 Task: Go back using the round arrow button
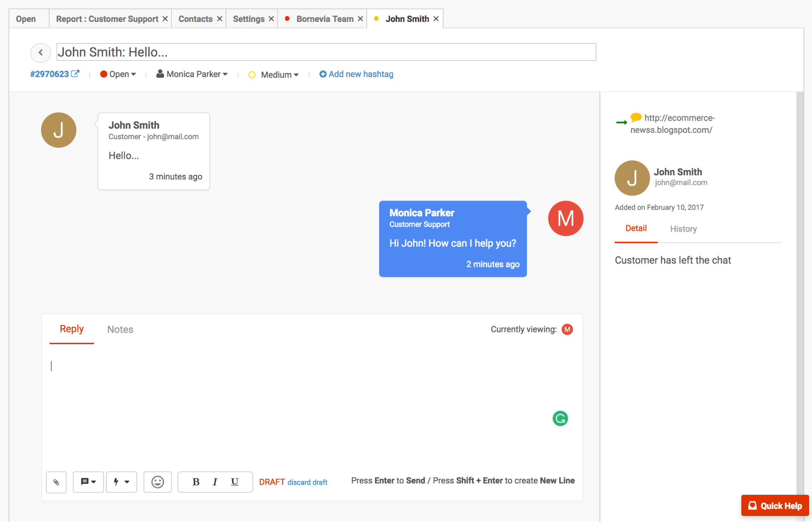(41, 52)
